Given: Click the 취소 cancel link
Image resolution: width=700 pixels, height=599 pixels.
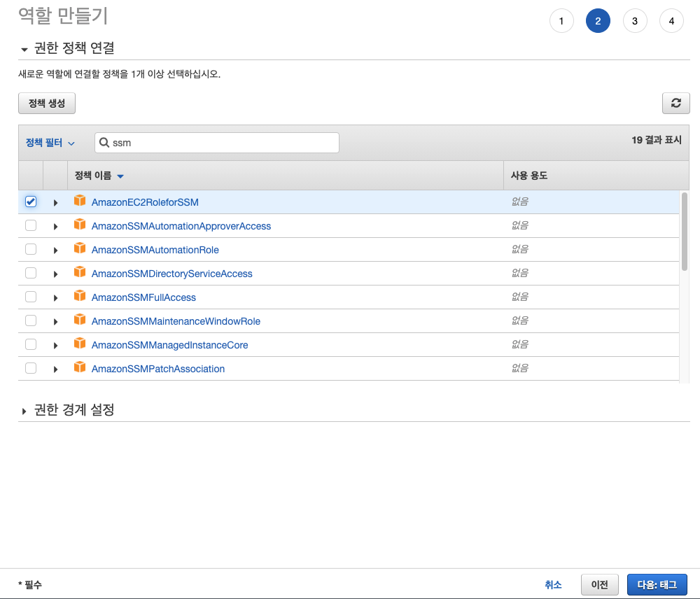Looking at the screenshot, I should (x=553, y=585).
